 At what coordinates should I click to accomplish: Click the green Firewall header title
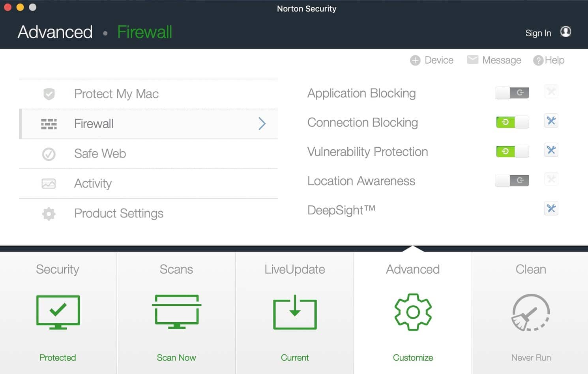coord(145,32)
